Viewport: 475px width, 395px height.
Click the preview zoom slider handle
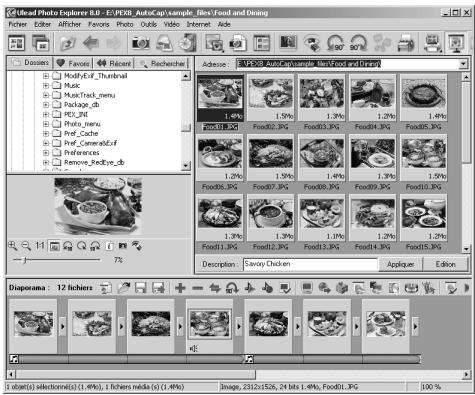pos(25,260)
